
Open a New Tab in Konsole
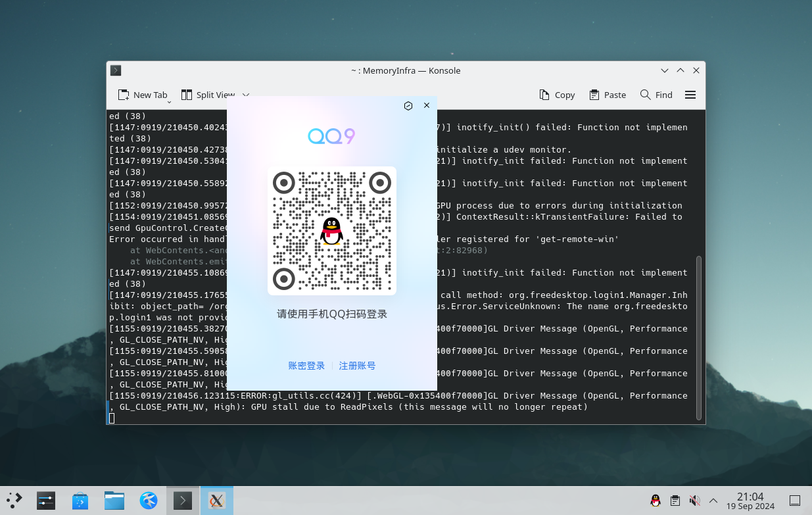(x=142, y=95)
